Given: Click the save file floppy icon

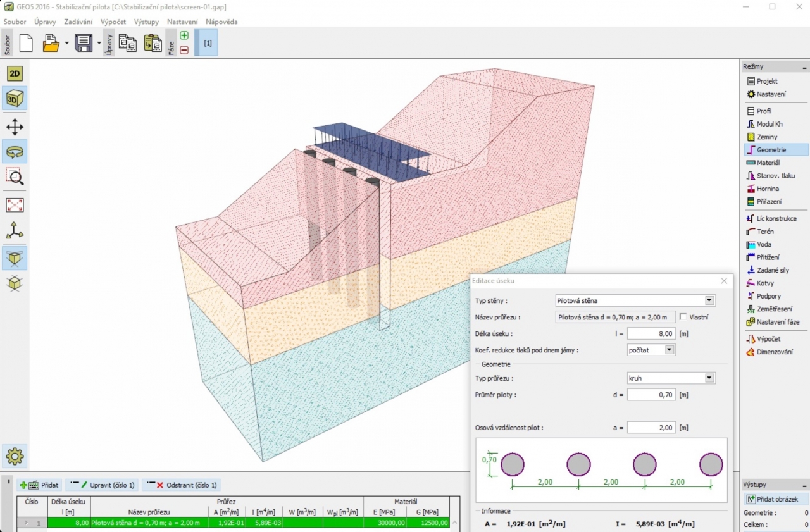Looking at the screenshot, I should click(84, 43).
